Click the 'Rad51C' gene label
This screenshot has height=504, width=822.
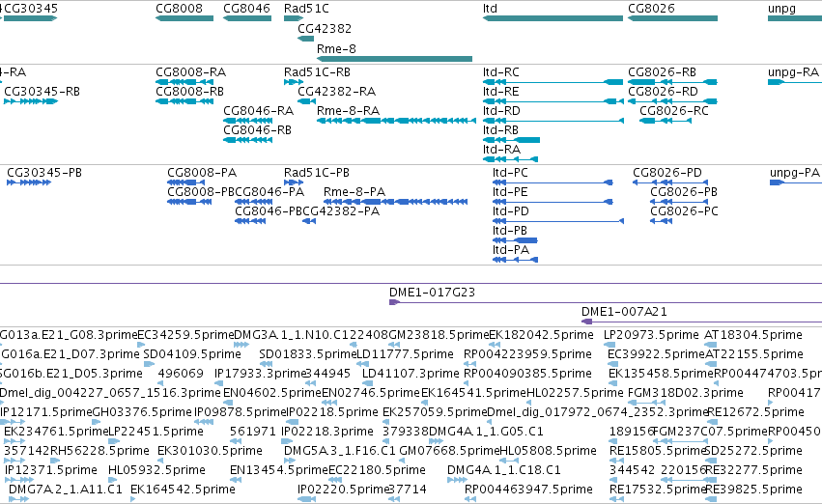click(306, 9)
